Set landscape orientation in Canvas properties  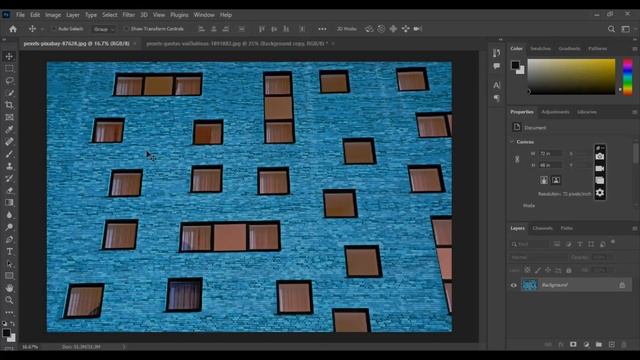click(x=556, y=180)
